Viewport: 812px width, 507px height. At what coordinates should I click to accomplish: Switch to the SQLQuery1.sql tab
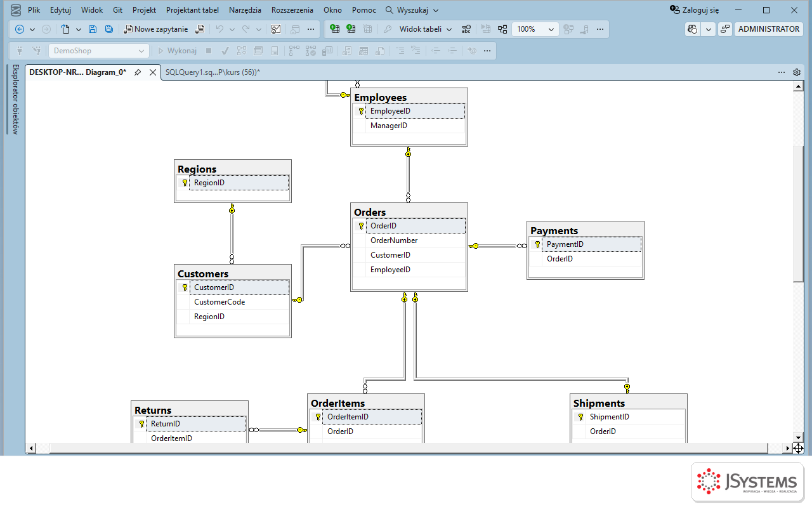213,72
